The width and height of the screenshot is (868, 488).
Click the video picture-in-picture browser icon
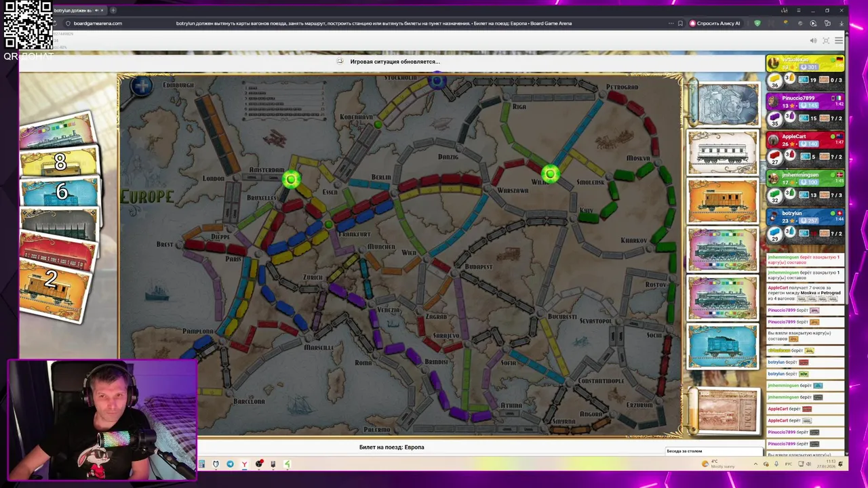pos(813,23)
